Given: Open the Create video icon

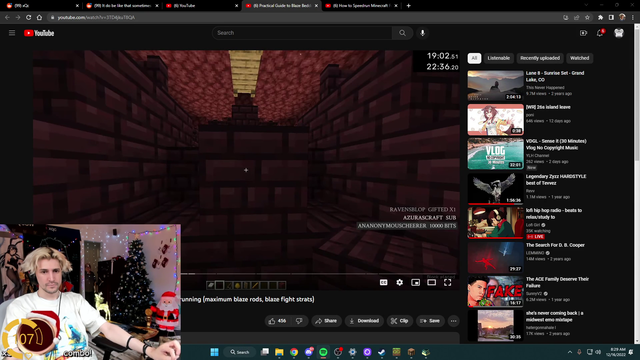Looking at the screenshot, I should 583,33.
